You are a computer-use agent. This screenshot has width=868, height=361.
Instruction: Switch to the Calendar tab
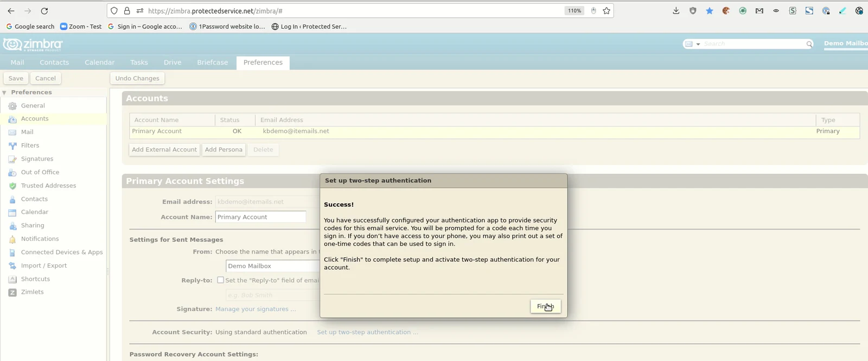click(x=99, y=62)
